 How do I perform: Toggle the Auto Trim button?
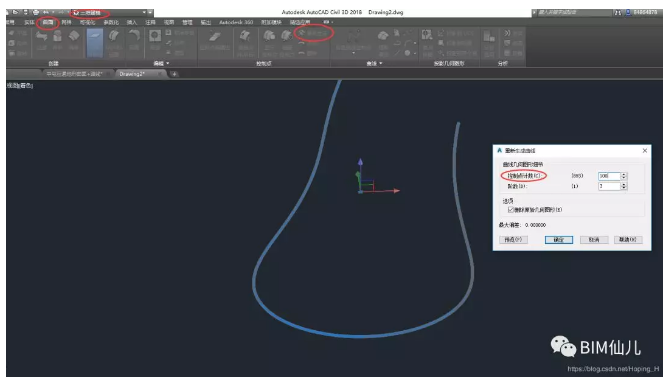[x=427, y=36]
